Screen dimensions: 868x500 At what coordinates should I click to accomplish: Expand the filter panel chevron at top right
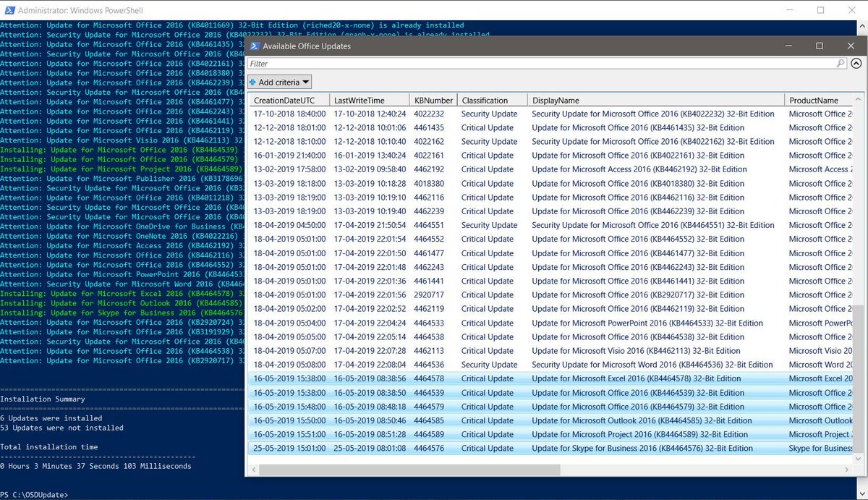[857, 64]
